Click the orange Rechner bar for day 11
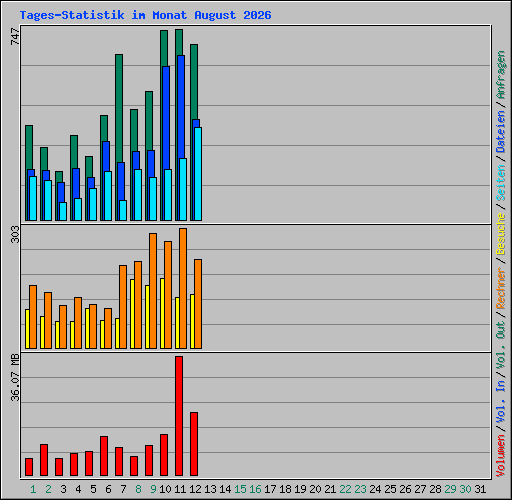 click(183, 289)
